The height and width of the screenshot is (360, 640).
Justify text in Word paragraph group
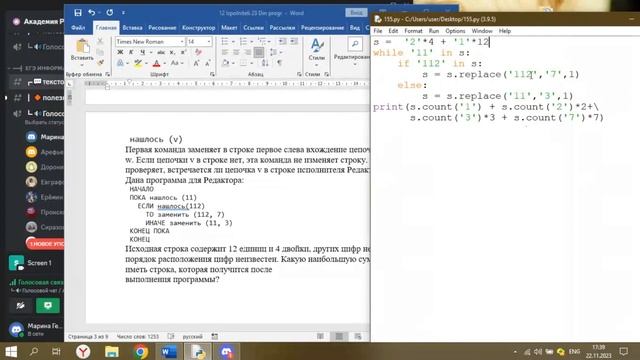click(x=259, y=52)
